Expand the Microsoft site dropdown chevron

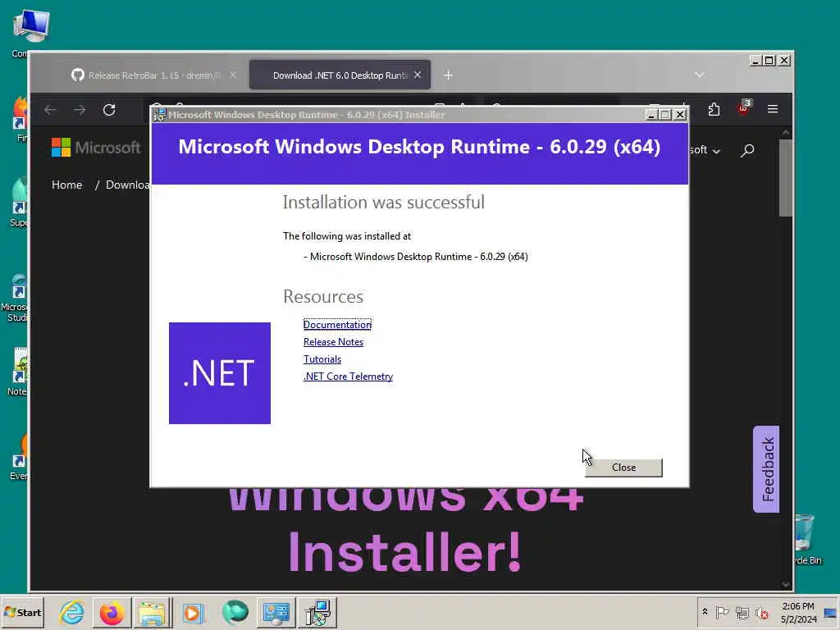(x=716, y=152)
